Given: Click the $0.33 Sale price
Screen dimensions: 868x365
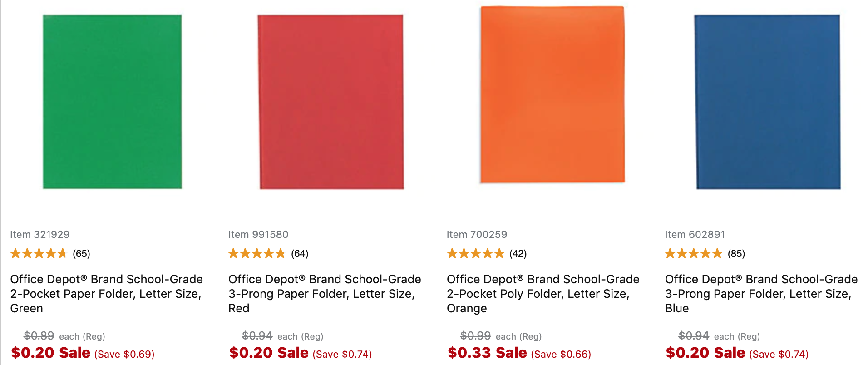Looking at the screenshot, I should pyautogui.click(x=487, y=353).
